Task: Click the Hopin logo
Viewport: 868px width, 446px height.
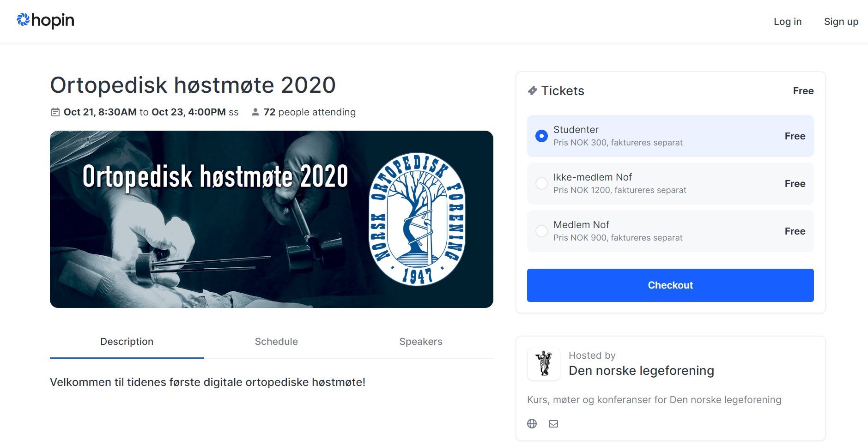Action: click(45, 21)
